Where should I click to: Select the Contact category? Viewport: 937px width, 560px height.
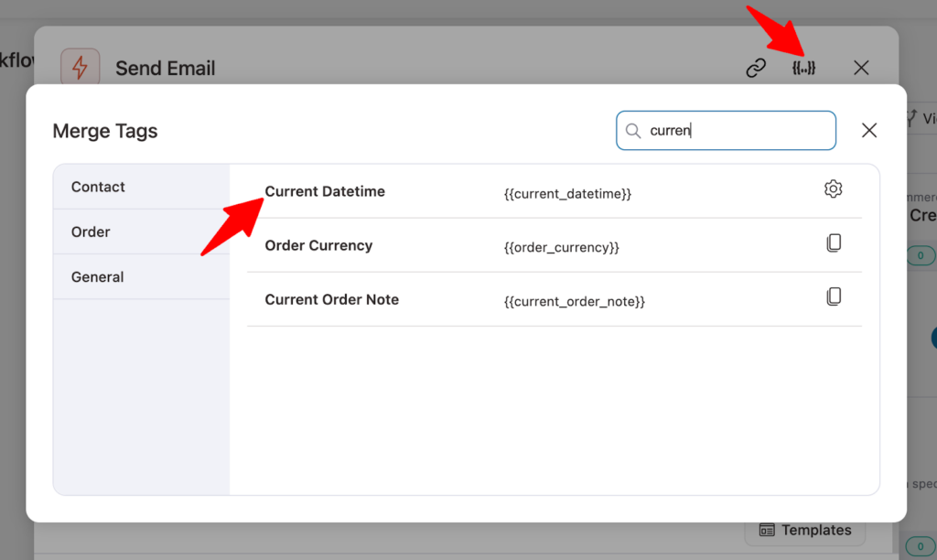coord(98,187)
